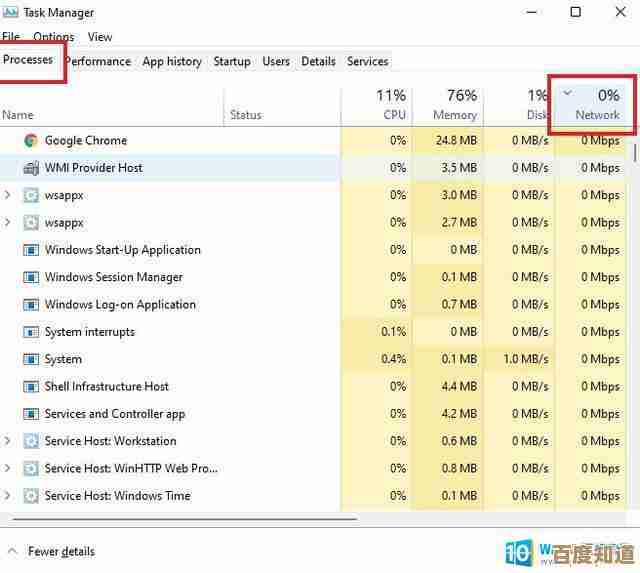Click the System interrupts icon
Image resolution: width=640 pixels, height=573 pixels.
[x=31, y=332]
